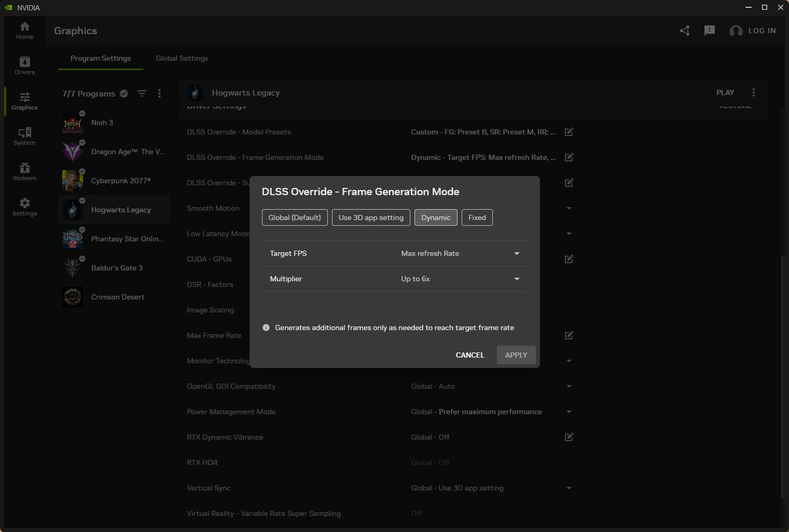789x532 pixels.
Task: Open the Drivers section in sidebar
Action: [24, 65]
